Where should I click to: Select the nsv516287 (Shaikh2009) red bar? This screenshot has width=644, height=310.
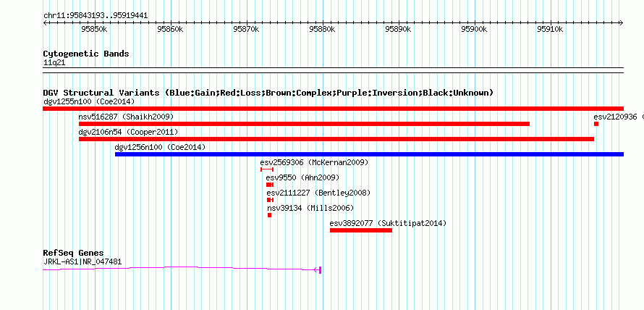pos(304,124)
